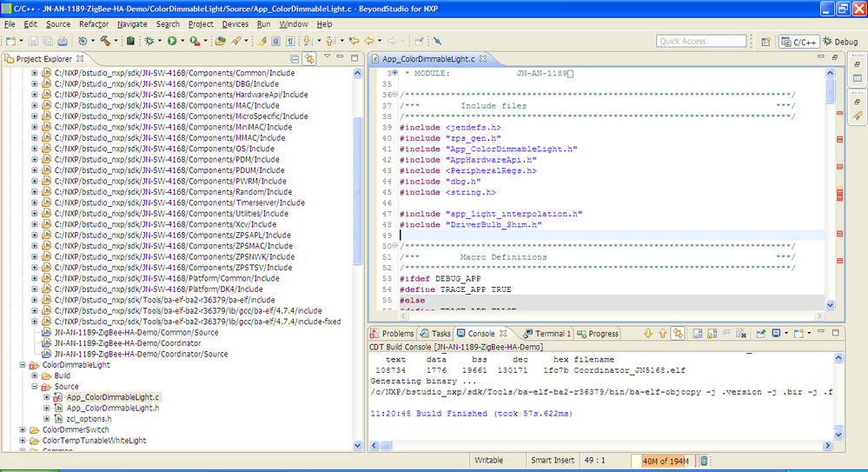Image resolution: width=868 pixels, height=472 pixels.
Task: Expand the ColorTempTunableWhiteLight folder
Action: click(x=23, y=441)
